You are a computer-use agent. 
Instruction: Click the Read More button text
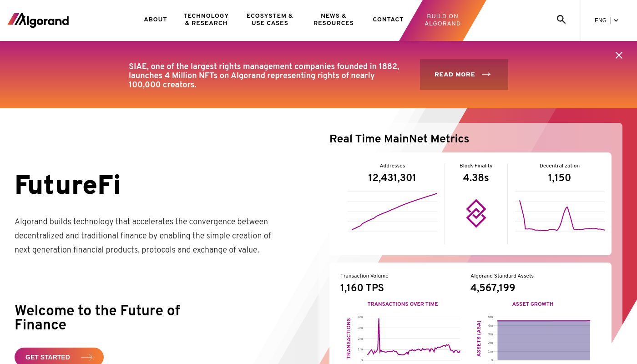pyautogui.click(x=455, y=75)
